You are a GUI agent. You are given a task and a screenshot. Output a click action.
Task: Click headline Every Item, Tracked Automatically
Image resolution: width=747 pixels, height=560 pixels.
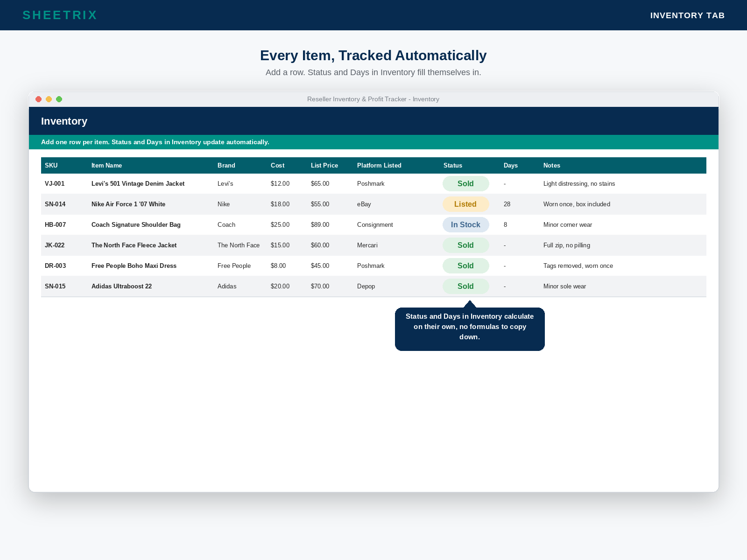(x=373, y=55)
